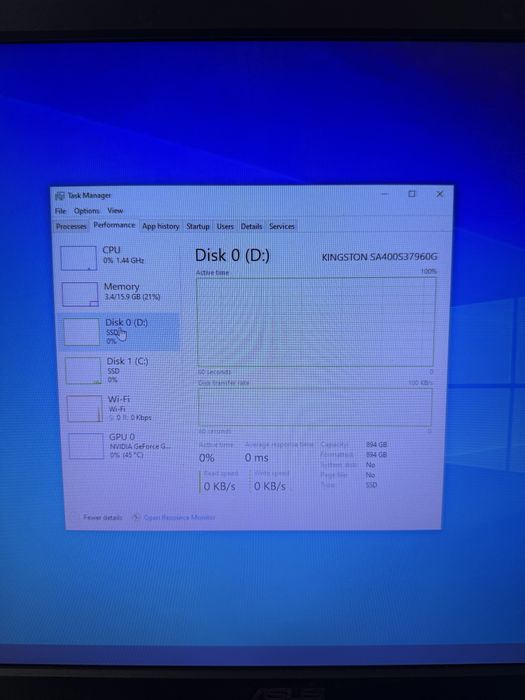The image size is (525, 700).
Task: Click the NVIDIA GeForce GPU label
Action: (140, 446)
